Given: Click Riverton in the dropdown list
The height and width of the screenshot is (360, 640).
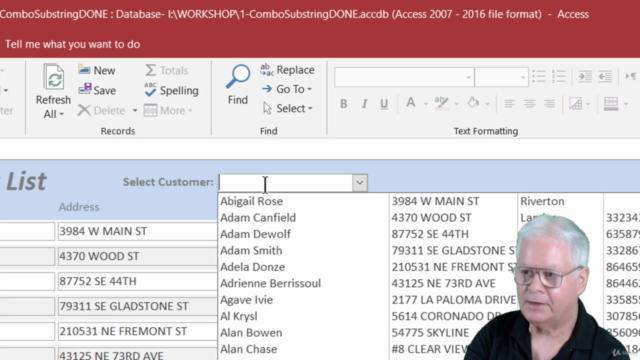Looking at the screenshot, I should [542, 201].
